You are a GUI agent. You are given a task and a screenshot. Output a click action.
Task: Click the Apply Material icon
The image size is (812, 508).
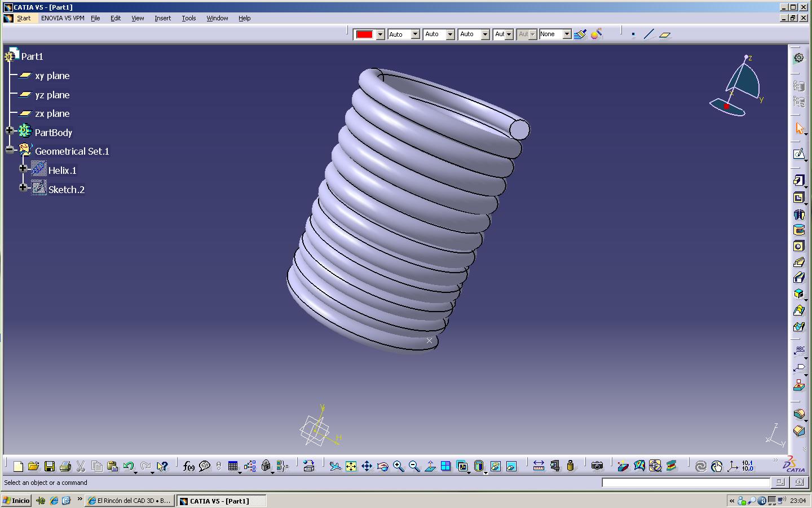(x=671, y=466)
